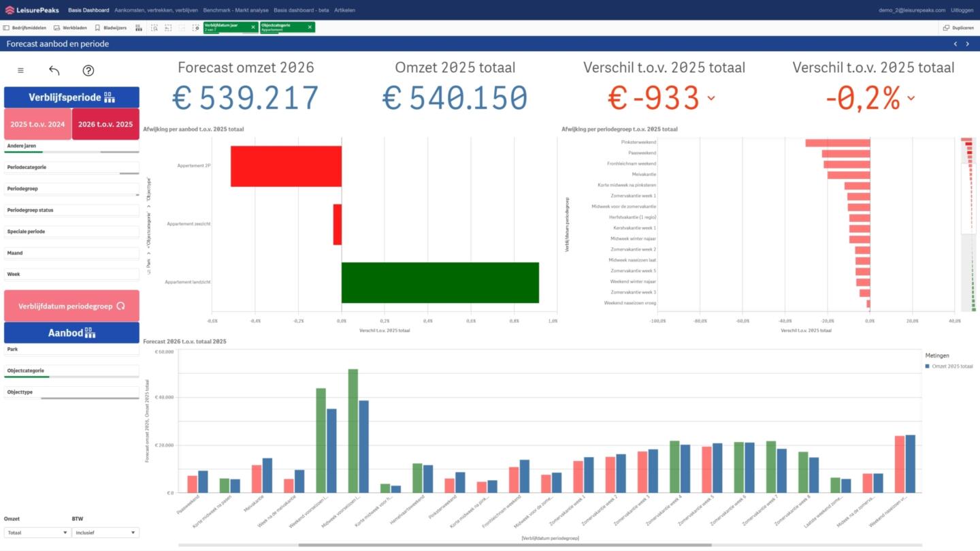Go to previous sheet arrow
Viewport: 980px width, 551px height.
955,44
